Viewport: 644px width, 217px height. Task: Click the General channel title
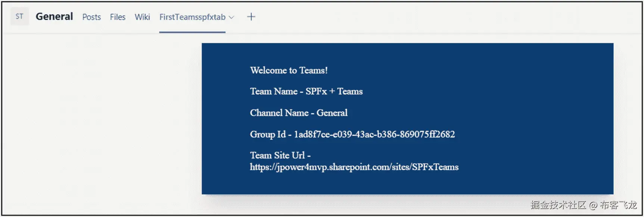click(54, 16)
